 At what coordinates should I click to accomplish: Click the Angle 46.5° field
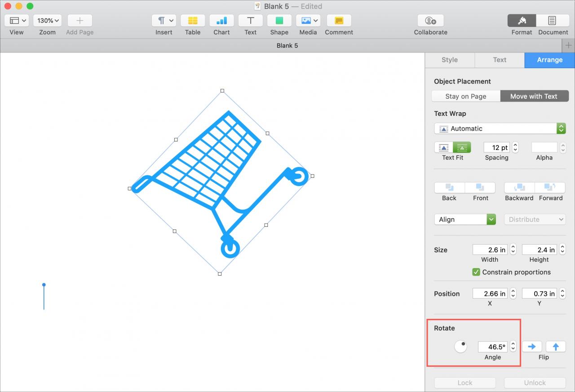[493, 347]
